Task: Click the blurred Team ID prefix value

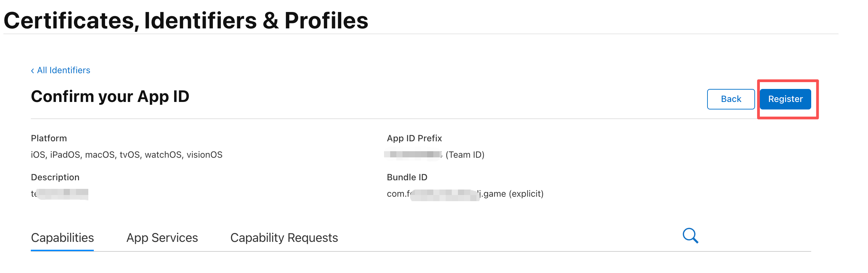Action: point(413,155)
